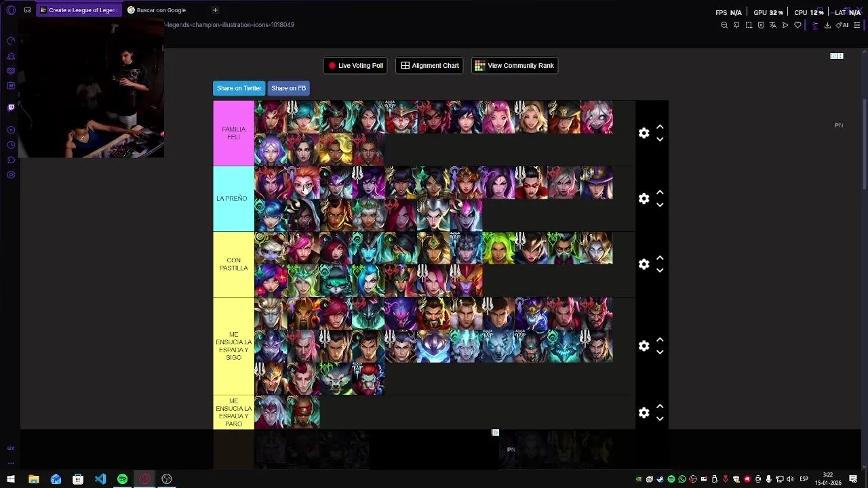Open Visual Studio Code from taskbar
This screenshot has height=488, width=868.
click(x=100, y=479)
